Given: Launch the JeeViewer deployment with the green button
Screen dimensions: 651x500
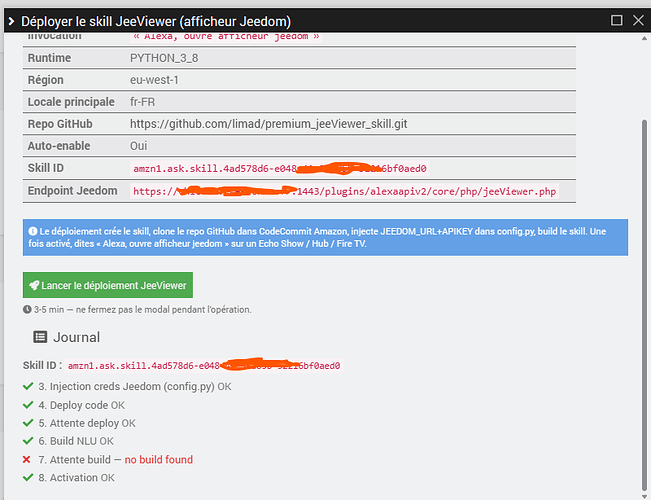Looking at the screenshot, I should 108,285.
